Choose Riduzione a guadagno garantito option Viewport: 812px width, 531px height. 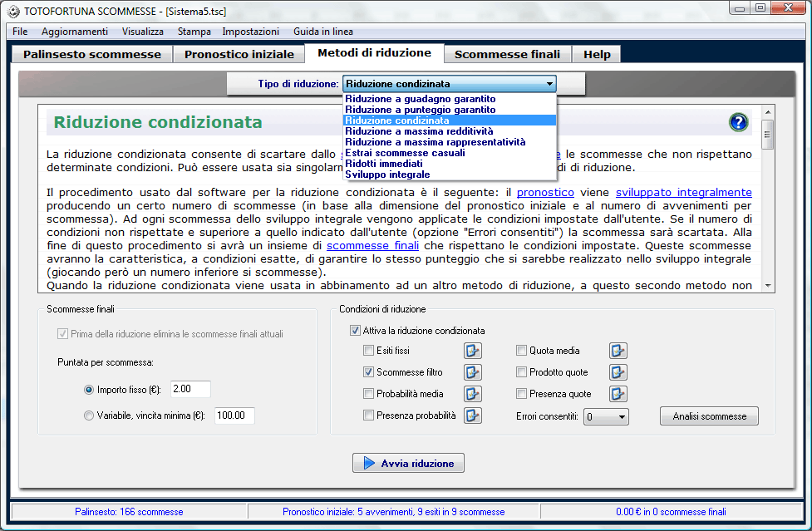(x=421, y=99)
